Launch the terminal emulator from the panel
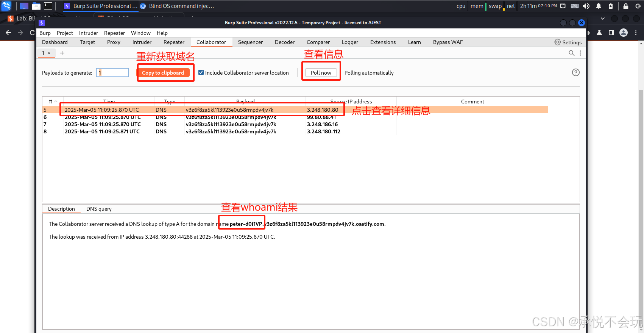The image size is (644, 333). (x=48, y=6)
